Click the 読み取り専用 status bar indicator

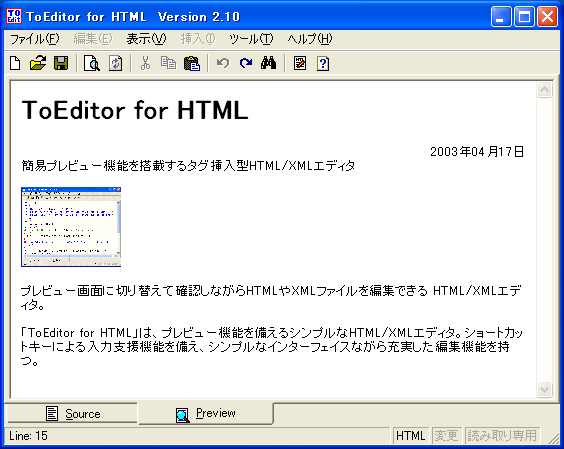[502, 436]
